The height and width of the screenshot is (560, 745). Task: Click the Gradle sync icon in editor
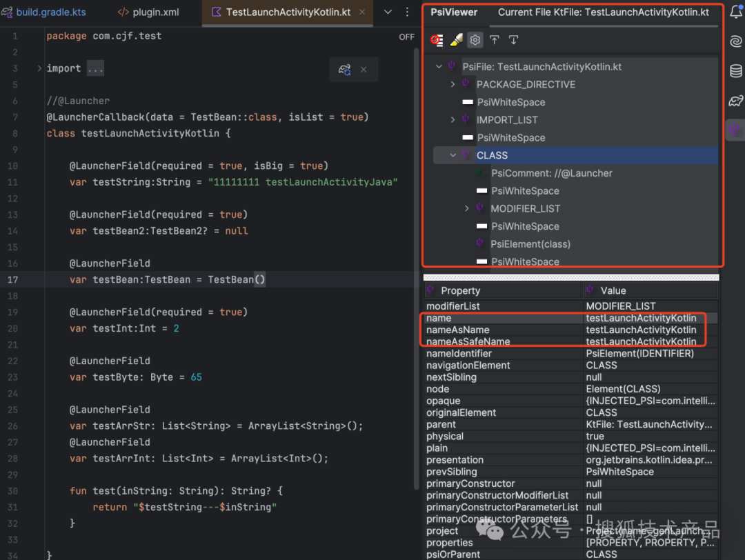(344, 70)
